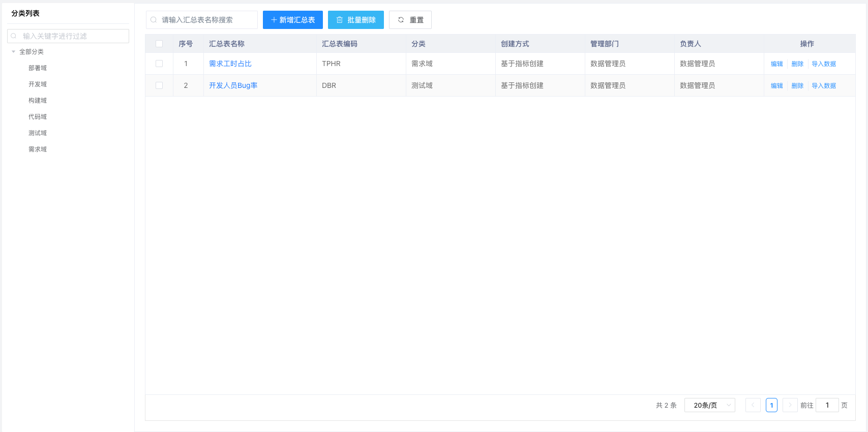Click 导入数据 for the DBR row
The image size is (868, 432).
pos(823,86)
